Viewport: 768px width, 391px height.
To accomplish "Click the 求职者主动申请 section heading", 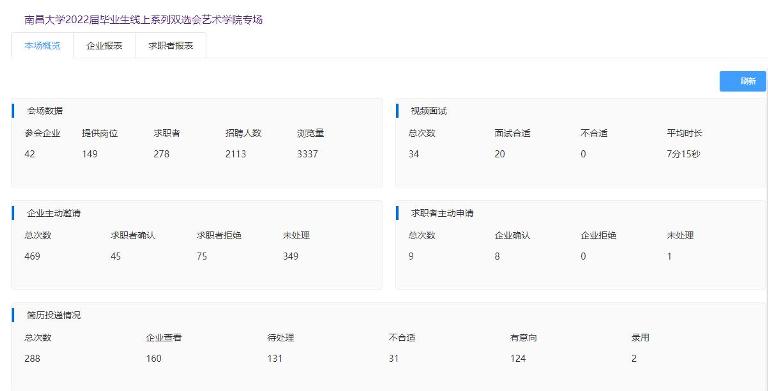I will pyautogui.click(x=442, y=213).
